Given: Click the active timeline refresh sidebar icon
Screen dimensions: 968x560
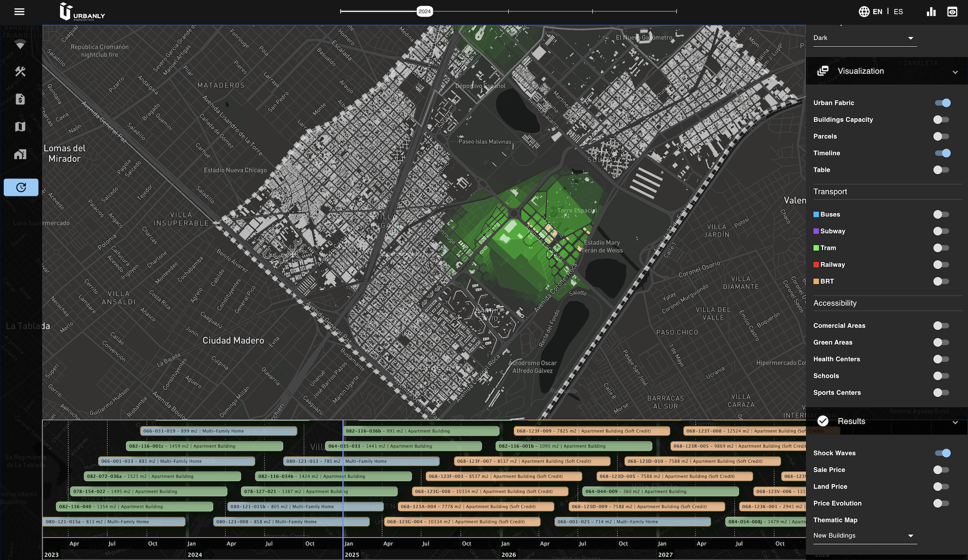Looking at the screenshot, I should click(21, 187).
